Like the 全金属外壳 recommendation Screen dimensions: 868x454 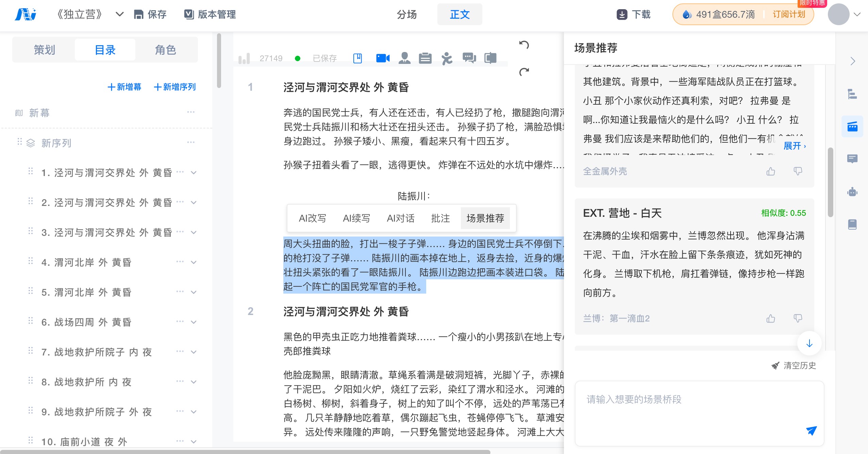point(771,171)
